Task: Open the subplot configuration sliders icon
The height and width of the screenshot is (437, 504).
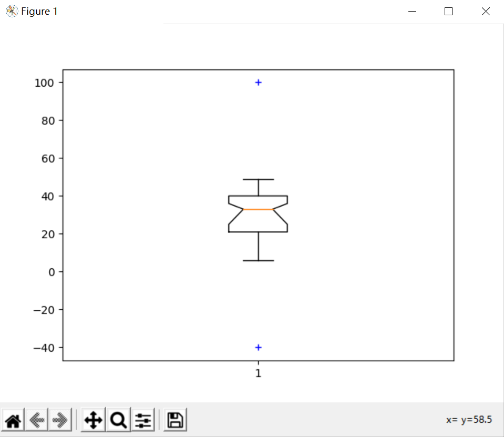Action: point(143,420)
